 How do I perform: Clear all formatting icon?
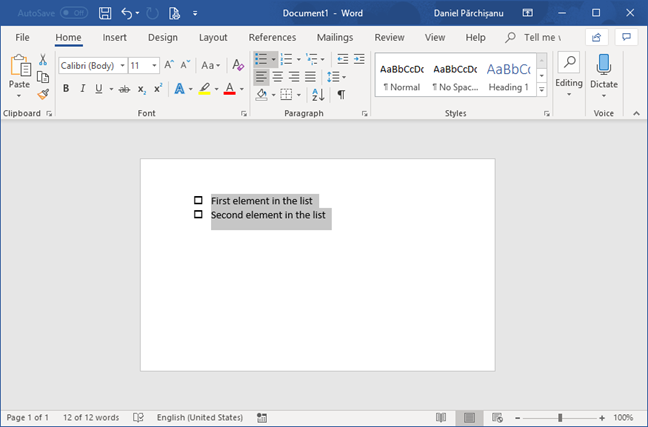[238, 65]
